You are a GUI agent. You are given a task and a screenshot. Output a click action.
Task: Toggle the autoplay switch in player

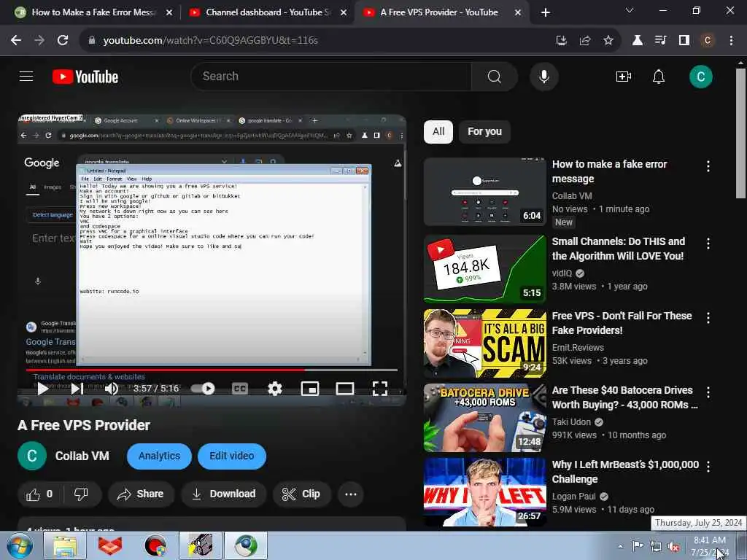click(203, 389)
